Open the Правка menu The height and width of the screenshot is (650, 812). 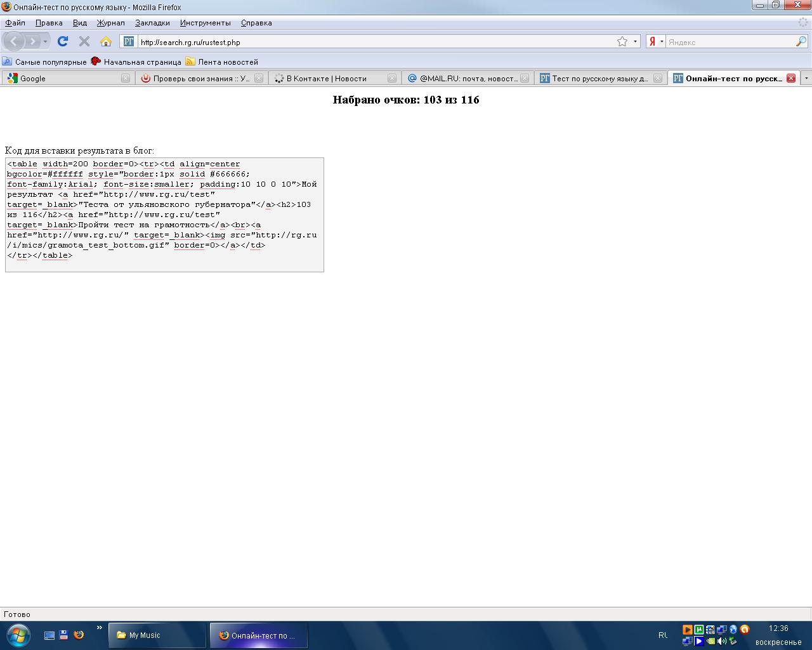tap(49, 23)
